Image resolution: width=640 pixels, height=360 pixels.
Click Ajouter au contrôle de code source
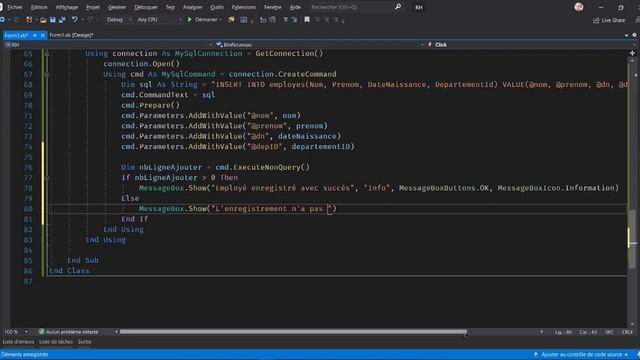(580, 355)
